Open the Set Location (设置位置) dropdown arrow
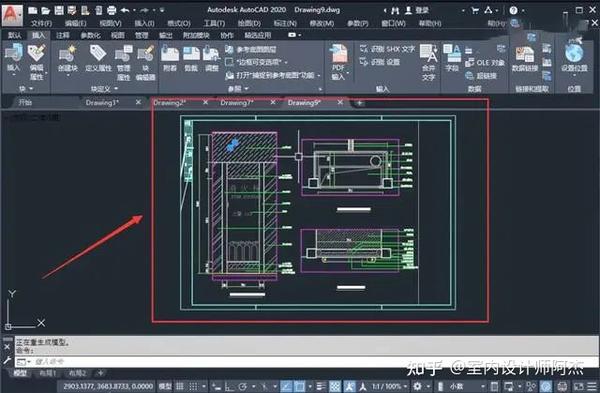This screenshot has width=600, height=393. coord(574,76)
